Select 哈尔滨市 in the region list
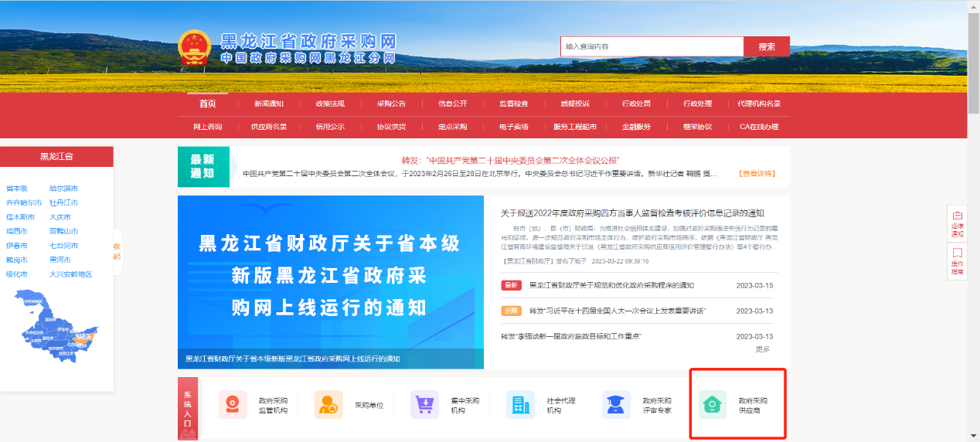Image resolution: width=980 pixels, height=442 pixels. click(x=63, y=189)
